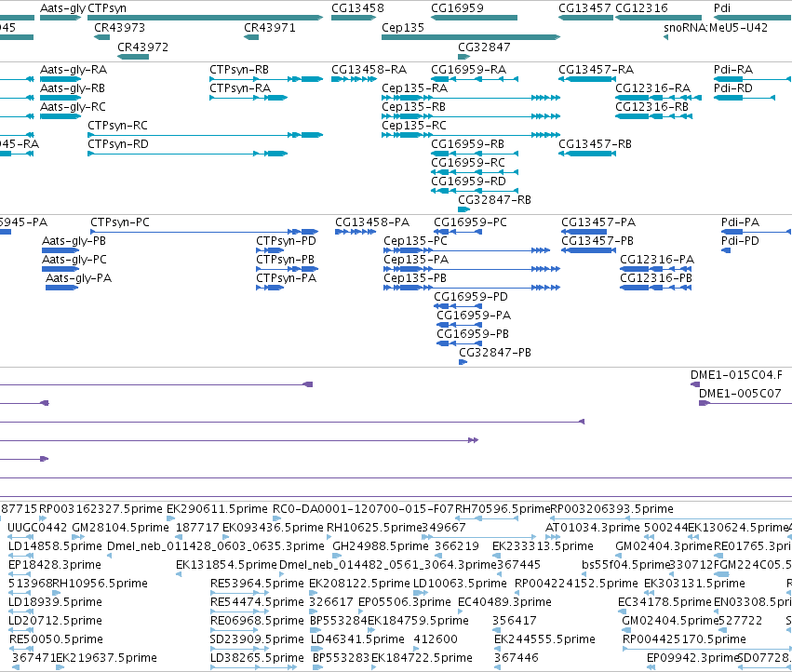This screenshot has width=792, height=672.
Task: Click protein CTPsyn-PD
Action: point(270,250)
